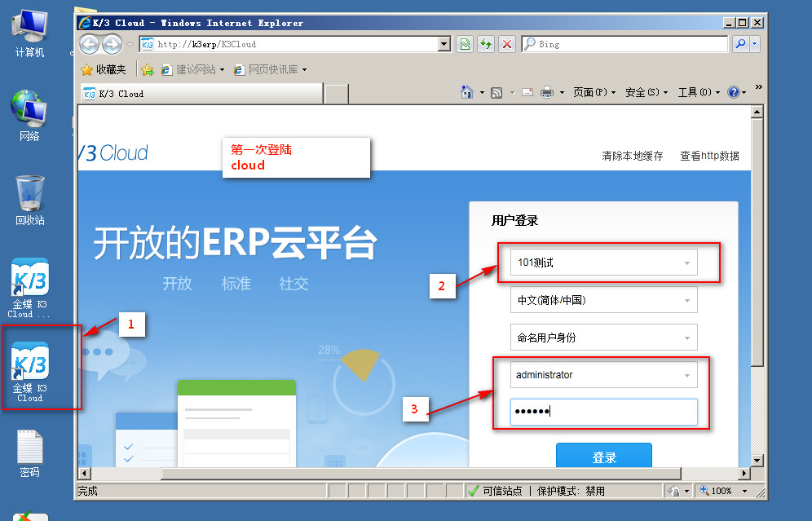Open the zoom level dropdown arrow
Screen dimensions: 812x521
744,491
